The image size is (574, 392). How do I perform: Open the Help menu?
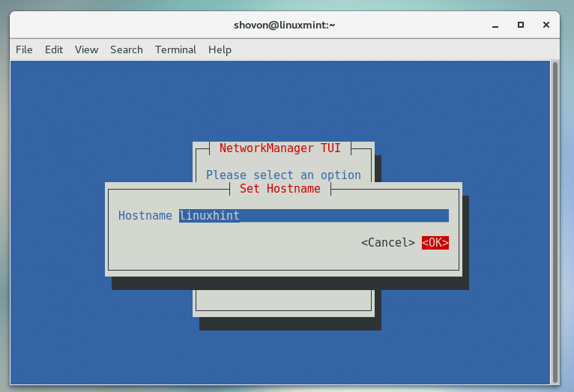click(220, 49)
